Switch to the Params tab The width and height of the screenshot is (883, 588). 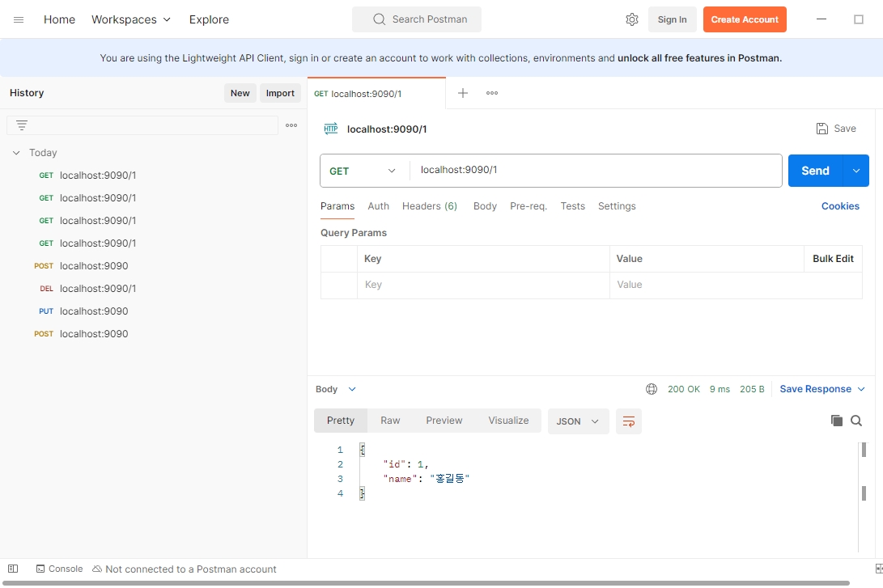tap(337, 206)
